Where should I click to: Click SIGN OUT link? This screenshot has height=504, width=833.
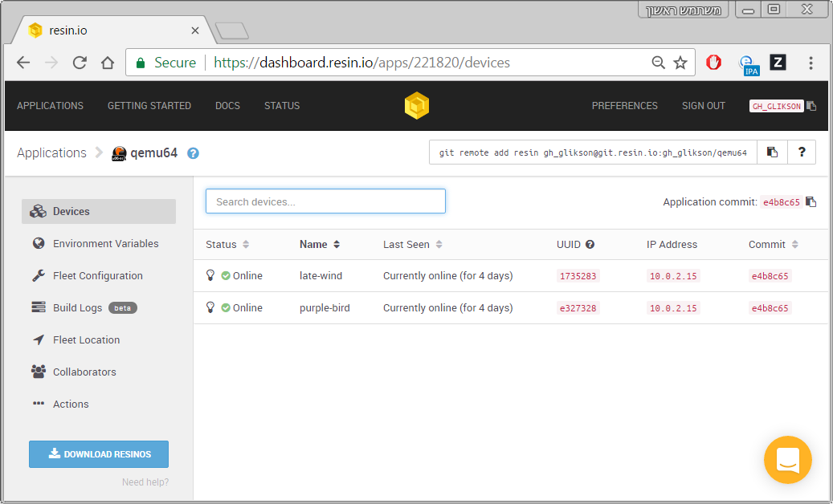704,106
